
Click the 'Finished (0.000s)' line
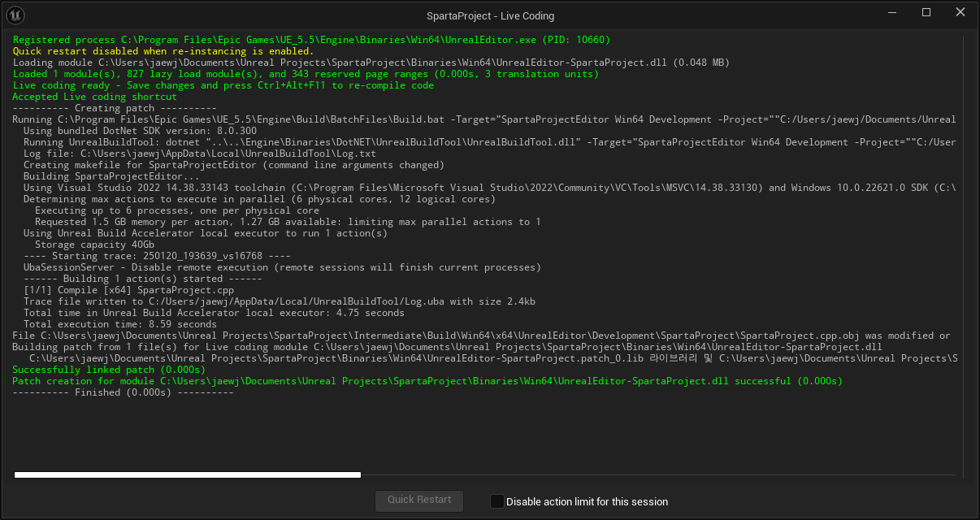click(124, 392)
